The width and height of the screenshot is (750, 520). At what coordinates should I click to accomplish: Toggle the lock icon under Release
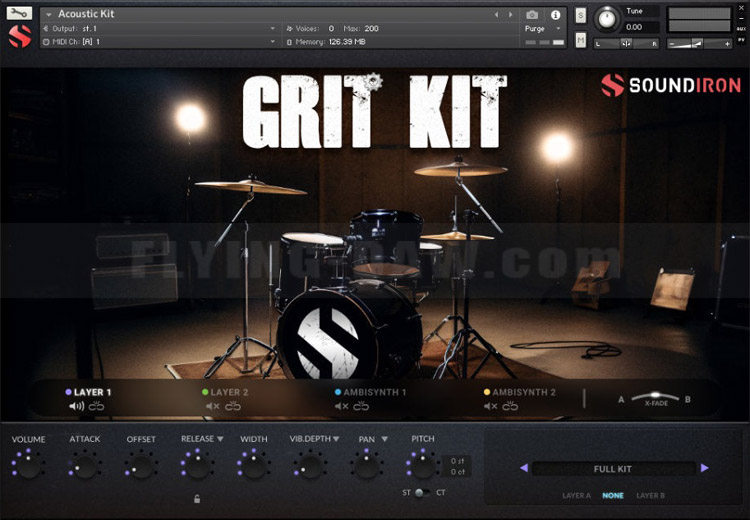(197, 499)
